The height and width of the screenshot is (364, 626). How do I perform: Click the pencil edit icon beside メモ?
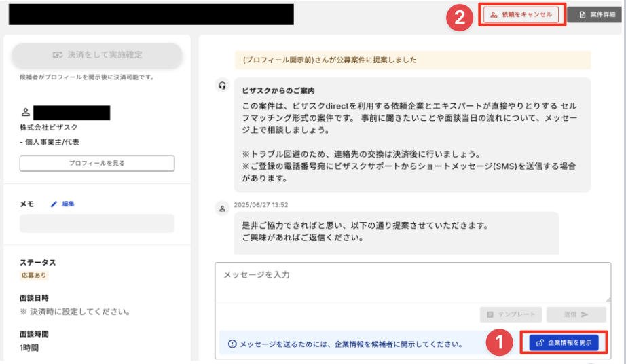(54, 204)
